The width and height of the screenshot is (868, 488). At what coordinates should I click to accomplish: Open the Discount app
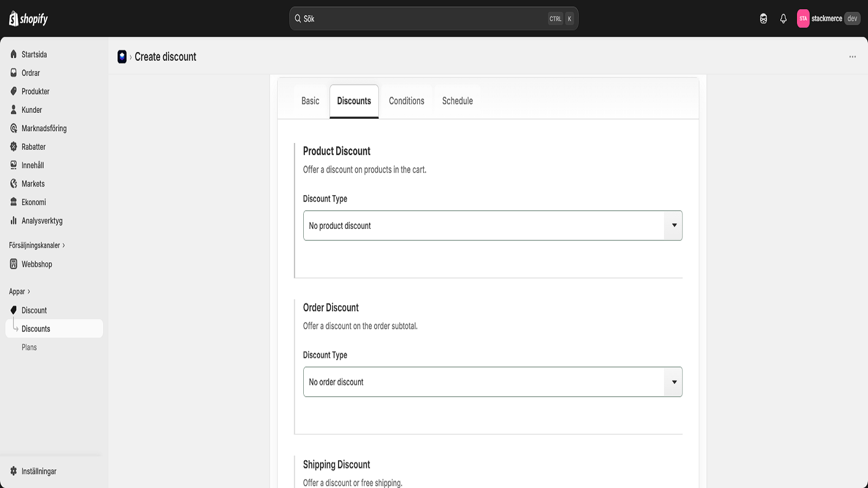click(34, 310)
